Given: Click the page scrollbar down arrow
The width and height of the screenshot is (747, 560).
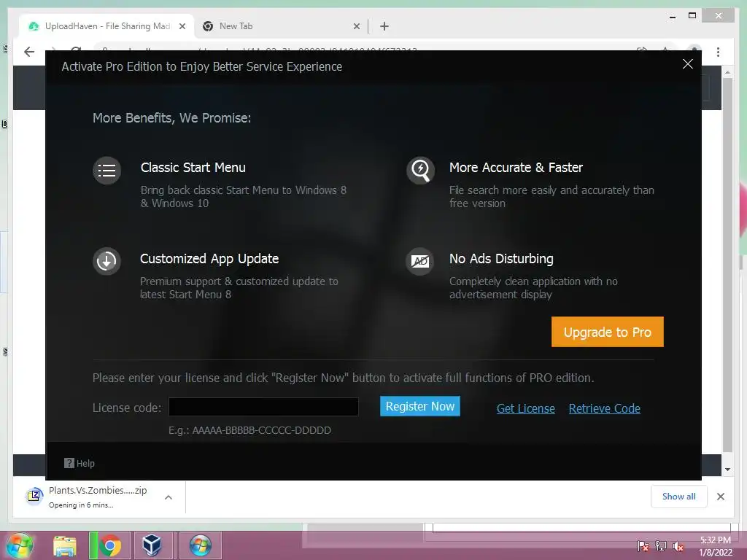Looking at the screenshot, I should [727, 470].
